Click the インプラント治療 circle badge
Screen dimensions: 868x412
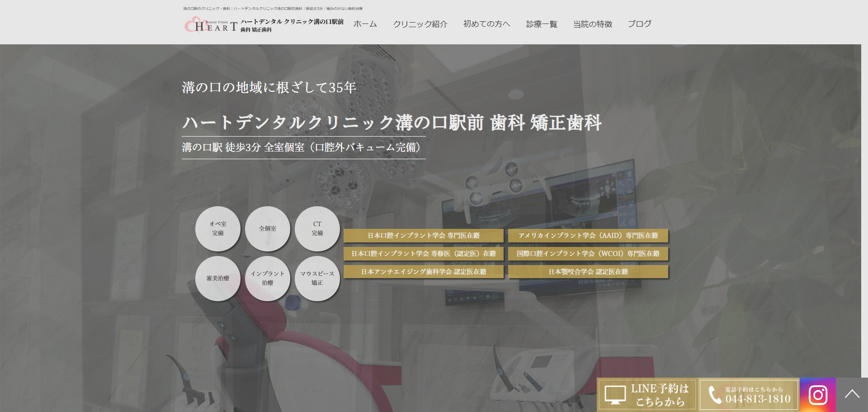pos(268,279)
